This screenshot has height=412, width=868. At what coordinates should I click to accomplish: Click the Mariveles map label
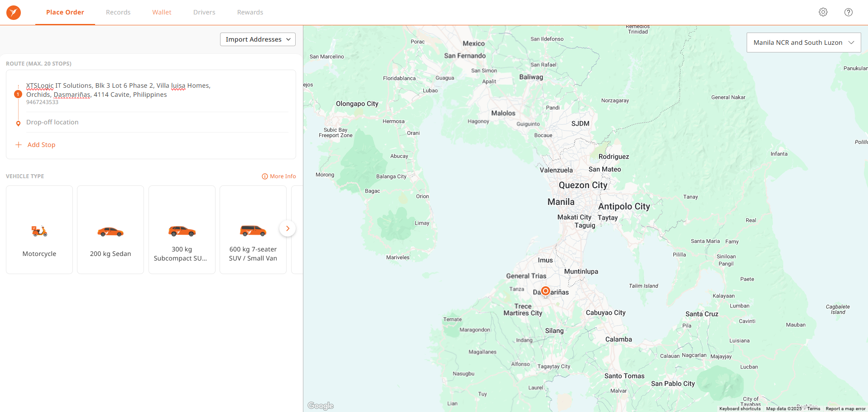pos(398,257)
